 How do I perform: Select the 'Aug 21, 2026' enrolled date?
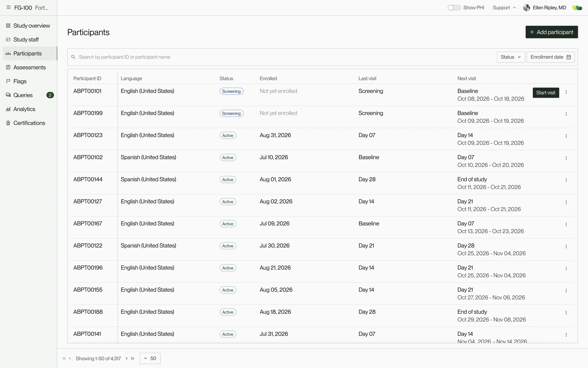[275, 268]
